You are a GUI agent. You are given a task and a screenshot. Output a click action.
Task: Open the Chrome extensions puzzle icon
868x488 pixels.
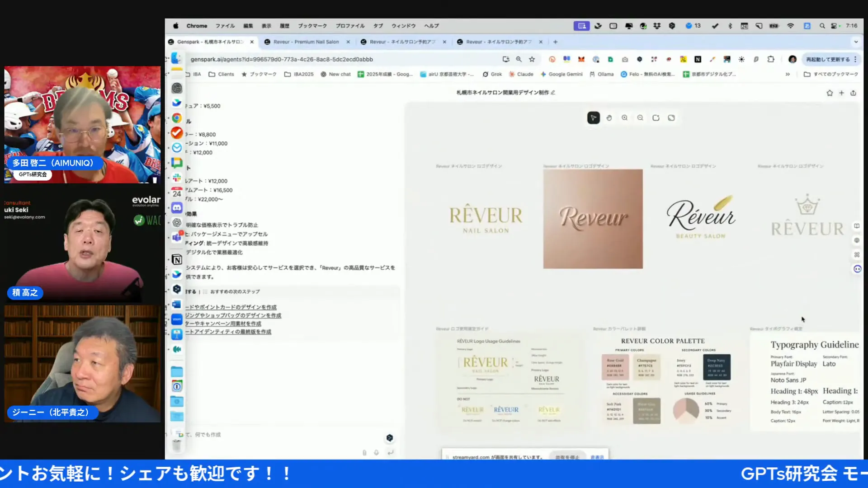click(x=771, y=59)
